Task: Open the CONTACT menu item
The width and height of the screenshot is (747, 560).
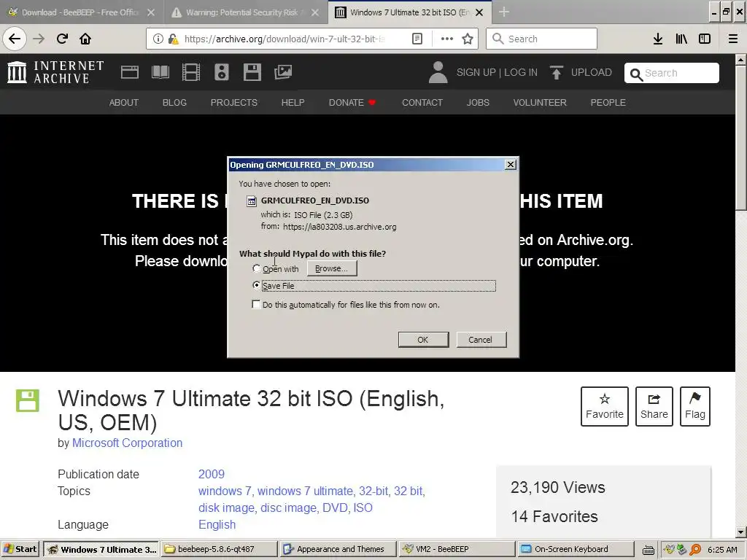Action: coord(422,102)
